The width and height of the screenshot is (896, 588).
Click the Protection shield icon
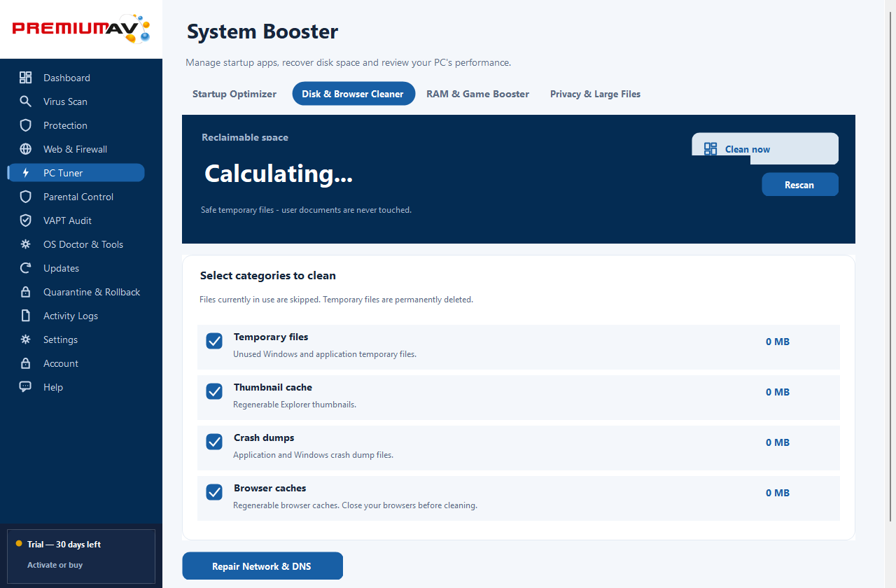click(26, 125)
